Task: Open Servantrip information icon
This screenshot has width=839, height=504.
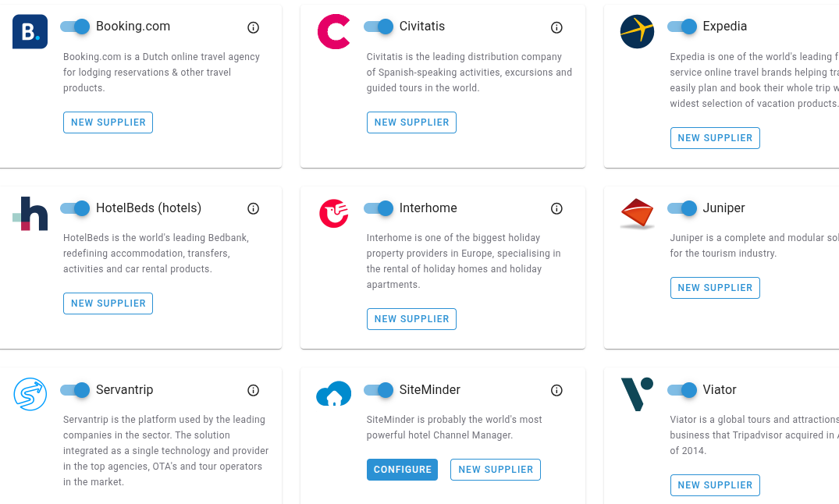Action: 253,391
